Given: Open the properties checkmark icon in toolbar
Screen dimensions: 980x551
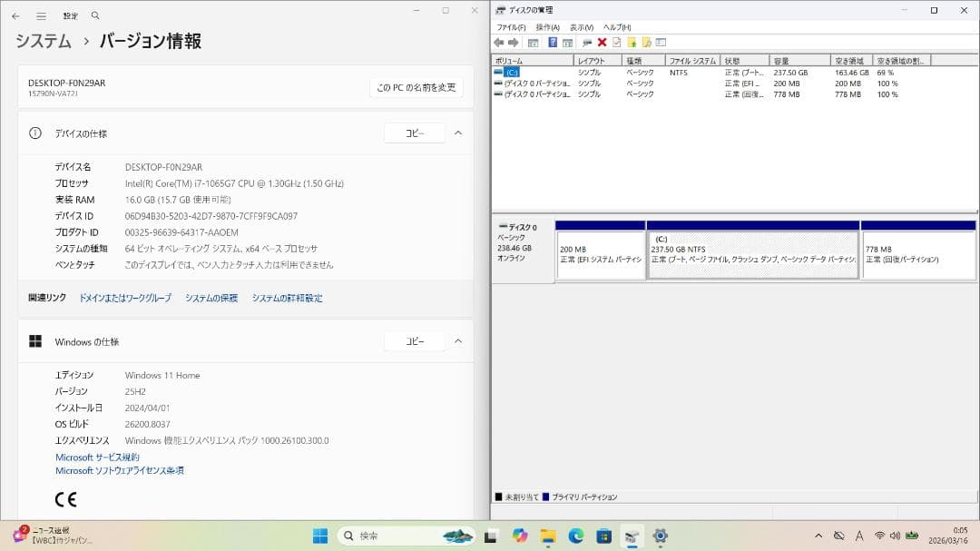Looking at the screenshot, I should point(617,43).
